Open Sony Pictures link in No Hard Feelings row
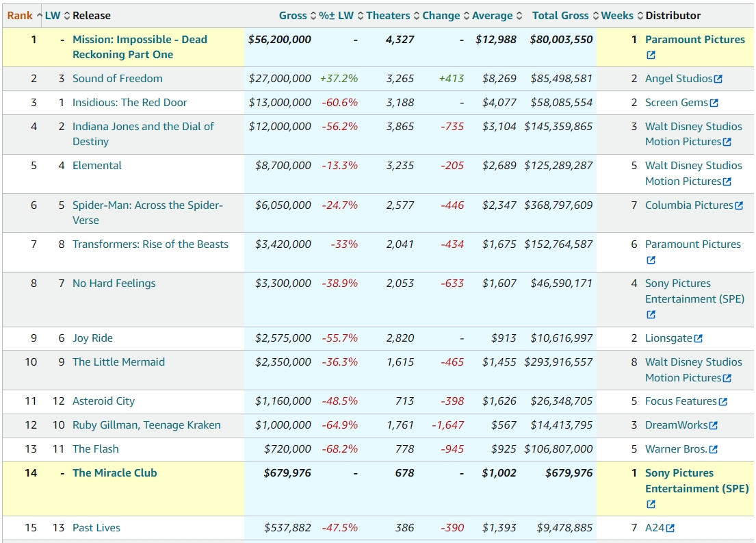 [x=694, y=291]
